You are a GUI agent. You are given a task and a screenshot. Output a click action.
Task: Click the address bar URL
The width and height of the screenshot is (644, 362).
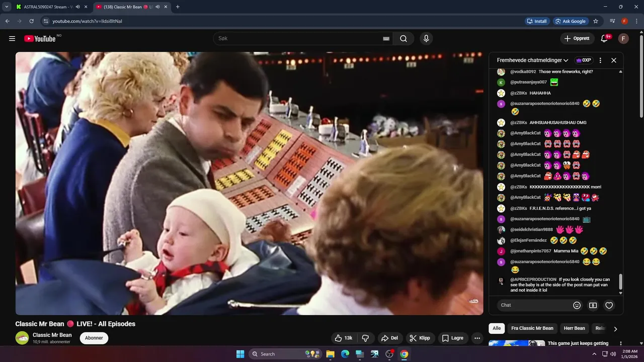[88, 21]
